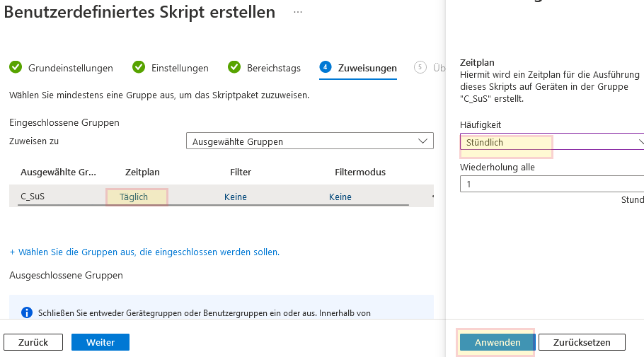The image size is (644, 357).
Task: Click the Keine link under Filtermodus column
Action: tap(340, 197)
